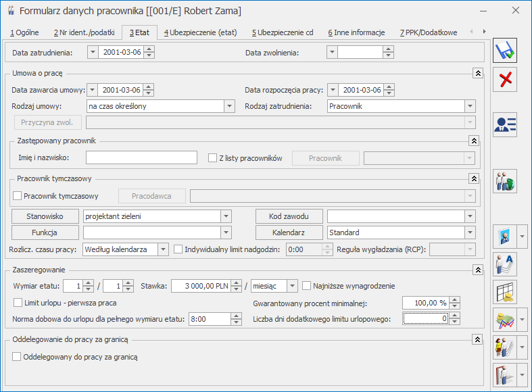The height and width of the screenshot is (392, 532).
Task: Enable the Pracownik tymczasowy checkbox
Action: (18, 196)
